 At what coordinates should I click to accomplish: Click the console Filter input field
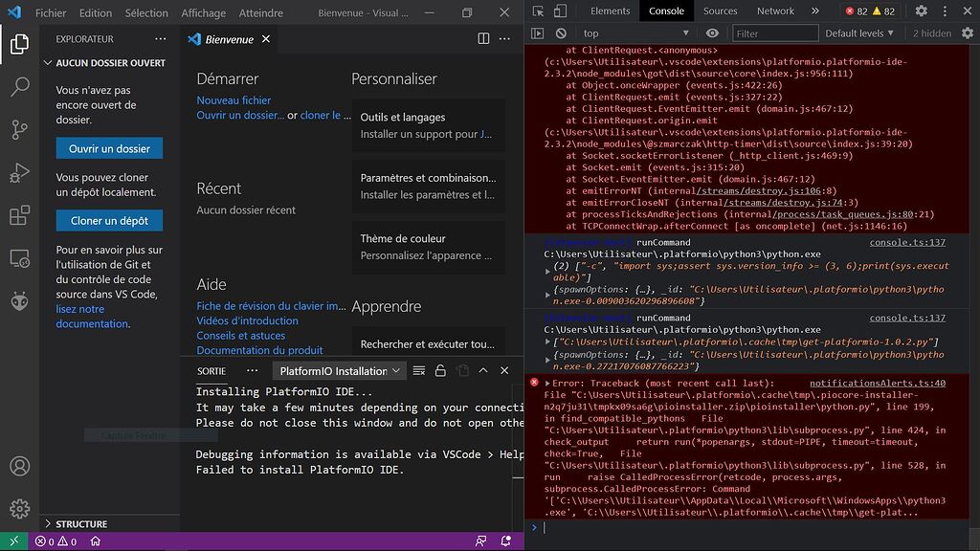pos(775,33)
